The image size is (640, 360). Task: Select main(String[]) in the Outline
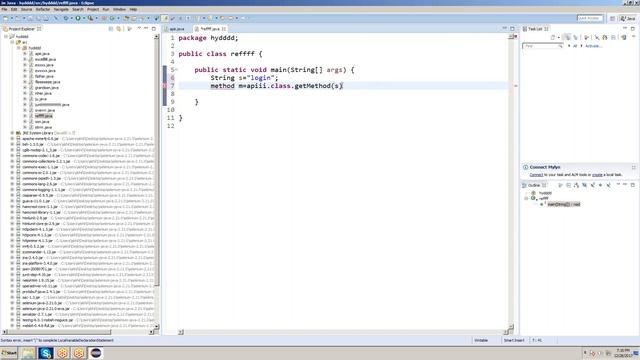[563, 204]
